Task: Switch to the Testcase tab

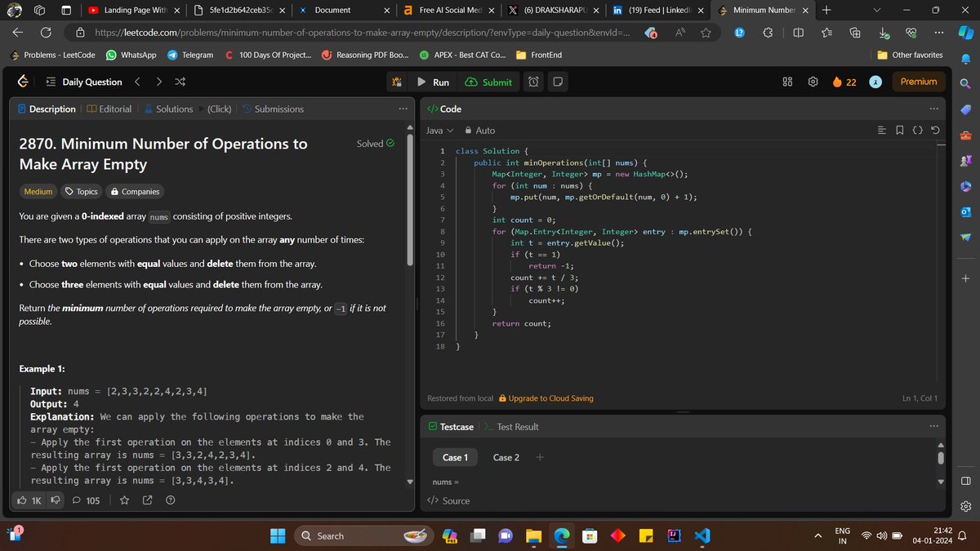Action: (450, 427)
